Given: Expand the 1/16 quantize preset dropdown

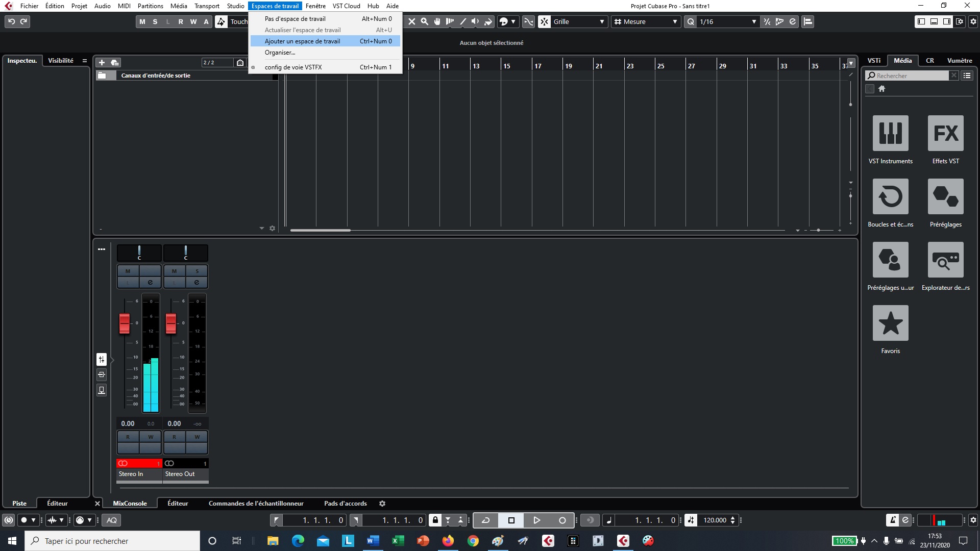Looking at the screenshot, I should click(753, 21).
